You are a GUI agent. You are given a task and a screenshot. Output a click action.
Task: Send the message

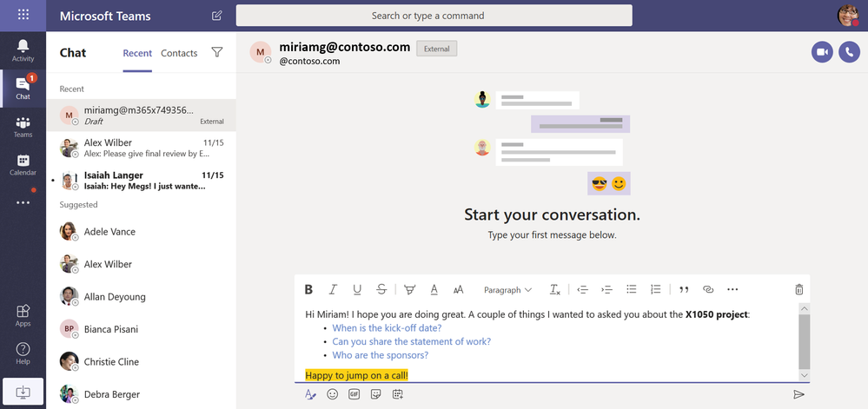click(x=798, y=394)
